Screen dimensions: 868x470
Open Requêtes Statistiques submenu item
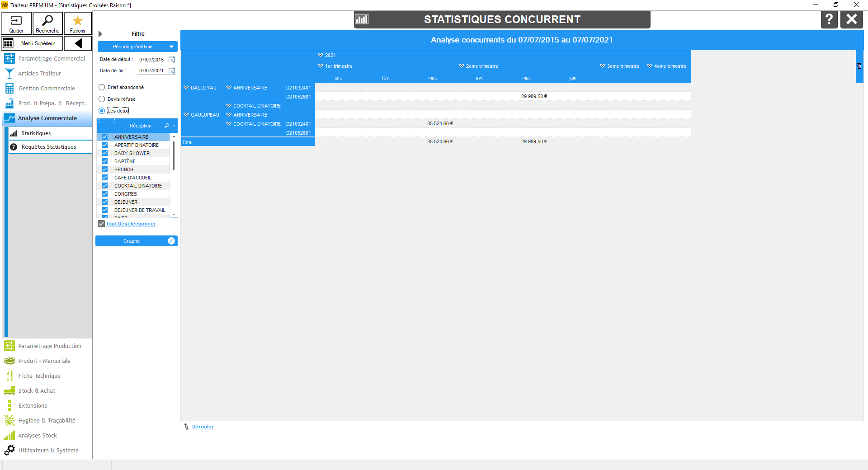pos(51,147)
